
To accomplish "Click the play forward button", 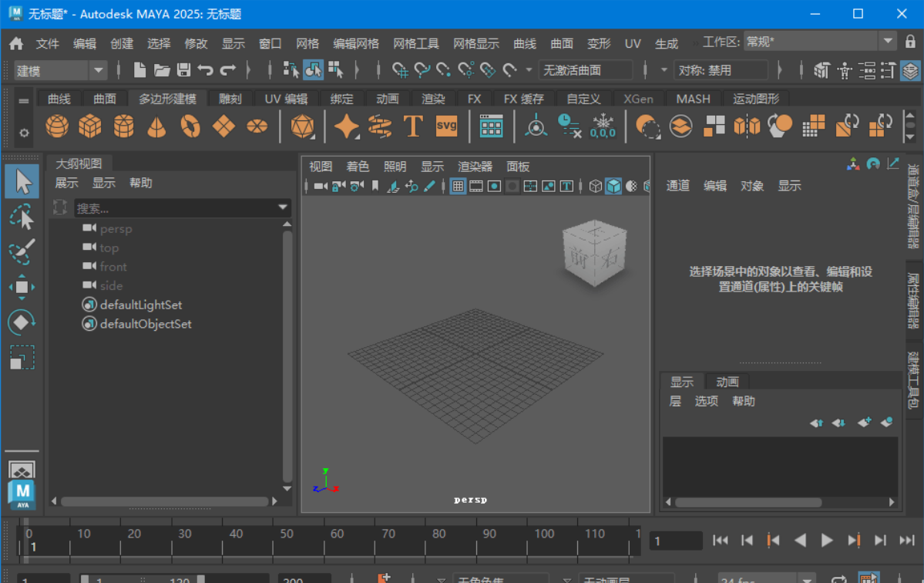I will [x=827, y=541].
